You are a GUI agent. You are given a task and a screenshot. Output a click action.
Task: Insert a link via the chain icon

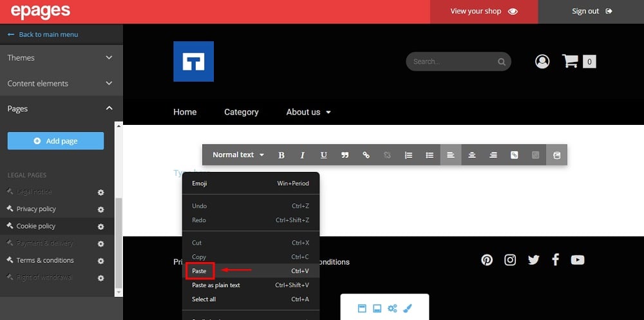click(366, 155)
